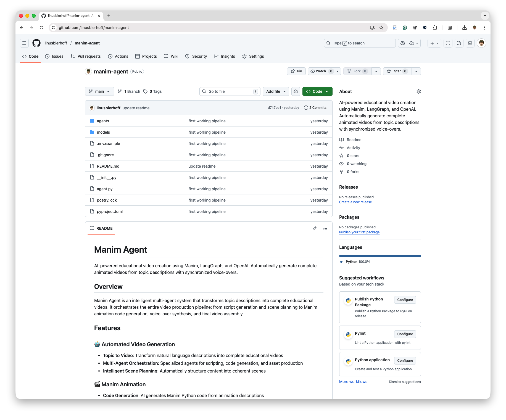
Task: Open the main branch selector dropdown
Action: pos(99,91)
